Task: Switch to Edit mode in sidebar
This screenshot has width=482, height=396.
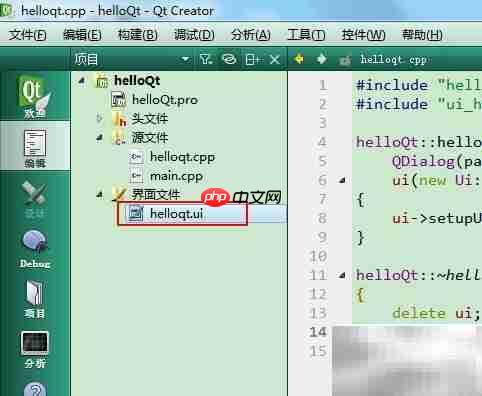Action: tap(35, 147)
